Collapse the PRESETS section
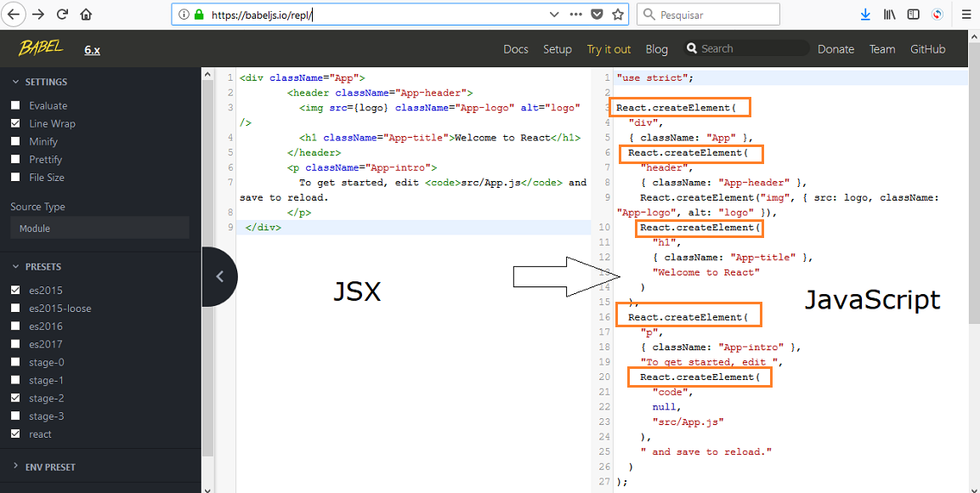Screen dimensions: 980x493 coord(37,267)
